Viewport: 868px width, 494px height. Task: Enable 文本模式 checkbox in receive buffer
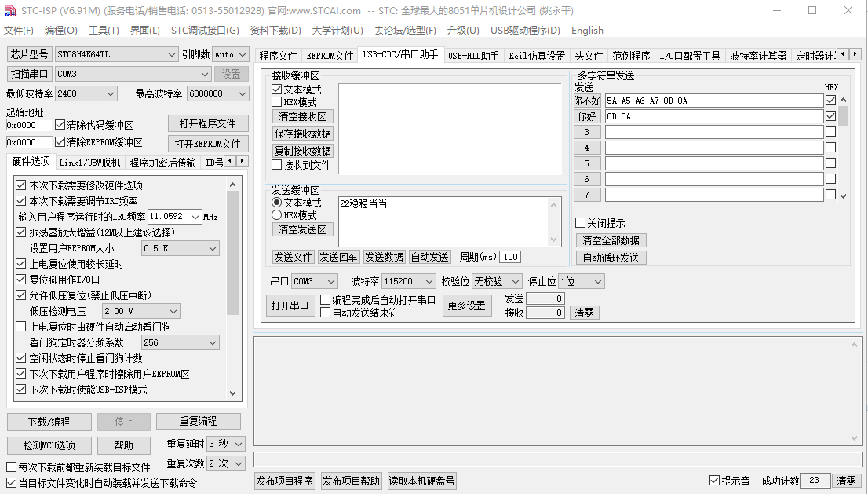[277, 90]
